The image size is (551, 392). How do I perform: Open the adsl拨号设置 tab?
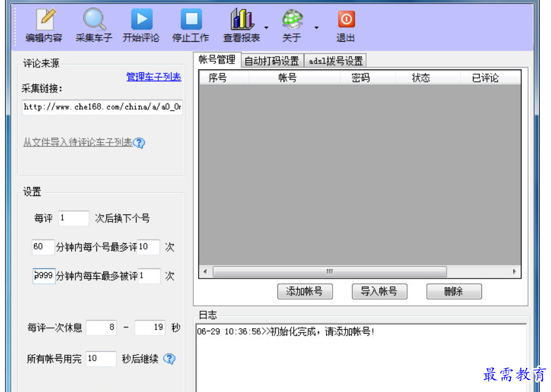pos(335,61)
